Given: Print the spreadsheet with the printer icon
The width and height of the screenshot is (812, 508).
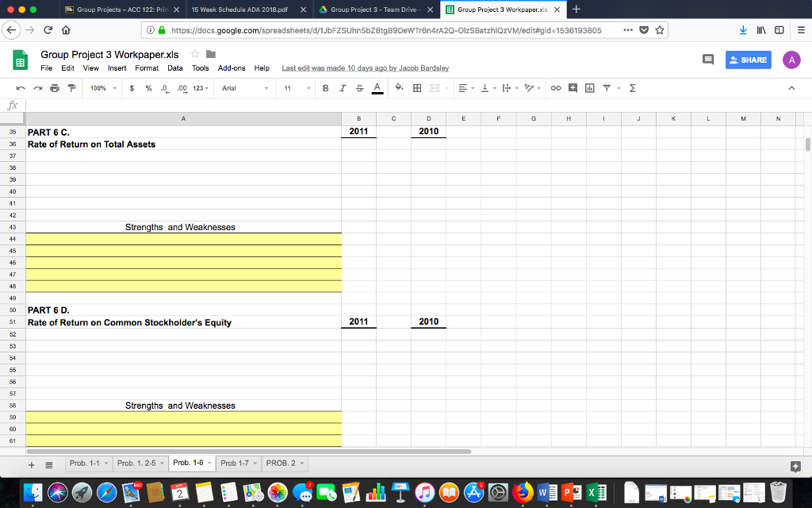Looking at the screenshot, I should (x=55, y=88).
